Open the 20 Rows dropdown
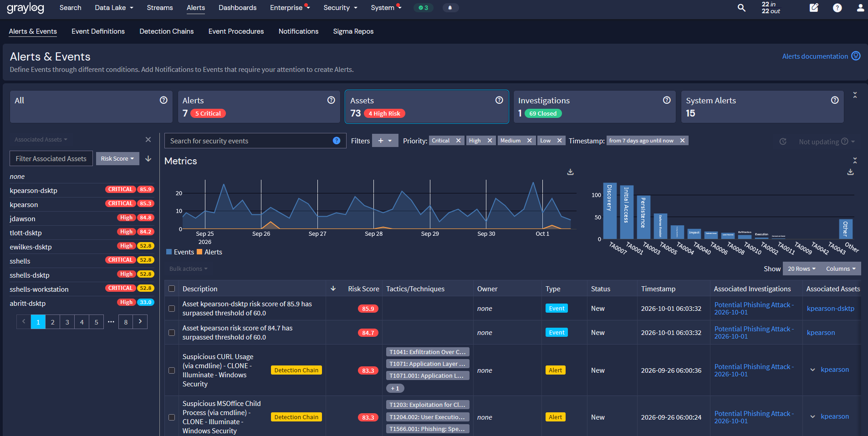 click(802, 269)
